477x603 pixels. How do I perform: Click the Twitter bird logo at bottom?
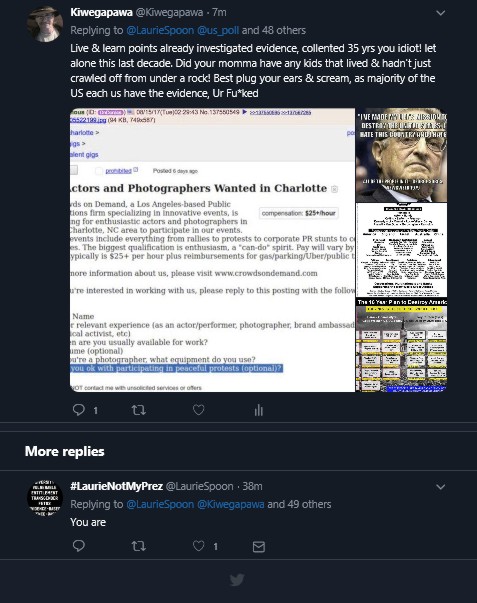pos(237,580)
